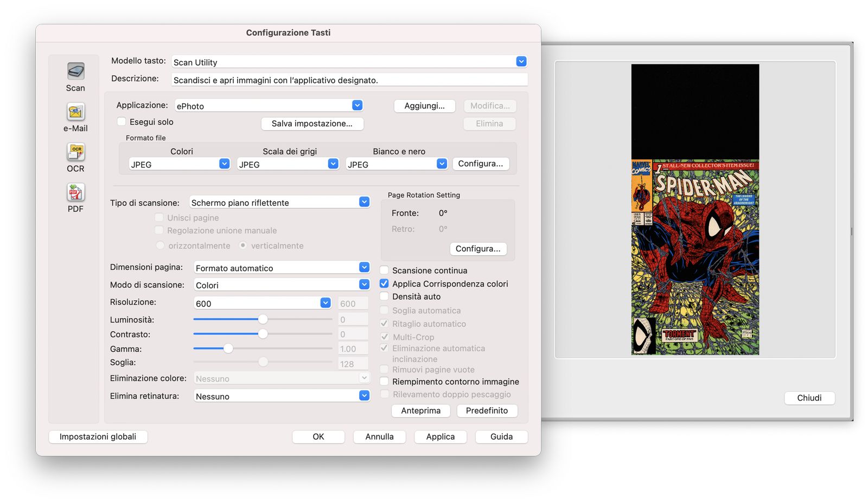Viewport: 868px width, 503px height.
Task: Open the Colori file format dropdown
Action: [180, 164]
